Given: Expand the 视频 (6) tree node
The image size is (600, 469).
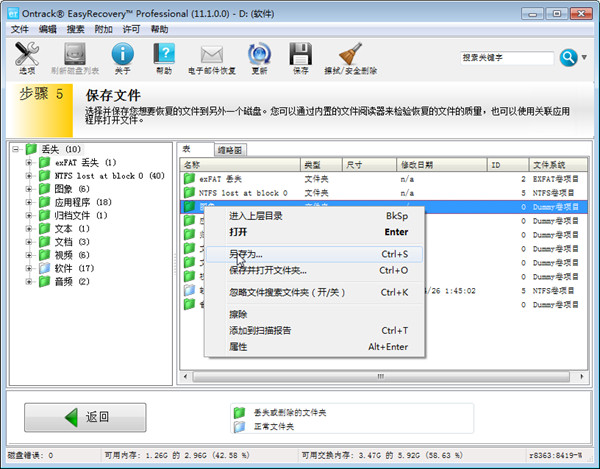Looking at the screenshot, I should tap(28, 255).
